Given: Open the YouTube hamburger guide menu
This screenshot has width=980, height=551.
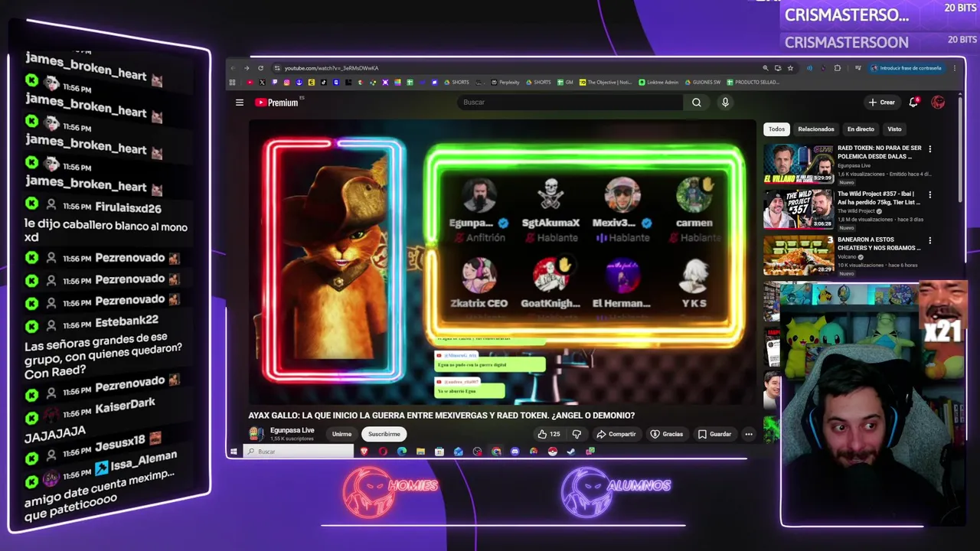Looking at the screenshot, I should 240,103.
